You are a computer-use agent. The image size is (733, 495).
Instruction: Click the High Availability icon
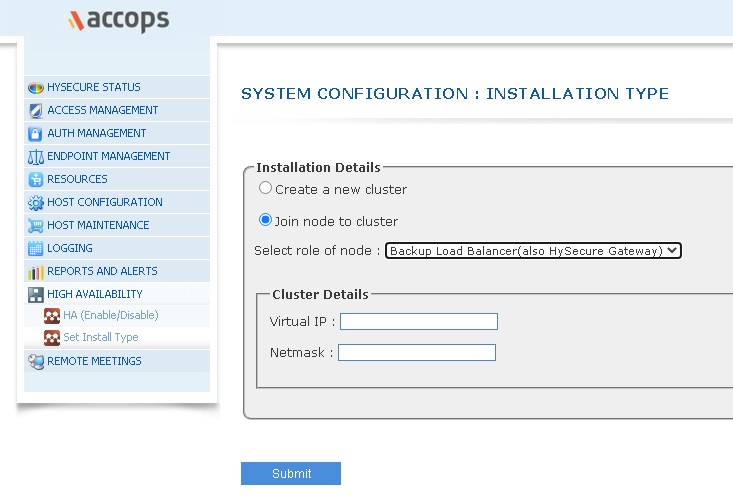click(36, 294)
